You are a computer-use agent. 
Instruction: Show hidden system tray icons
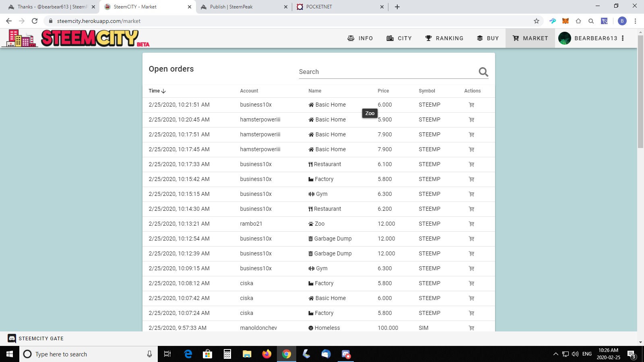click(555, 354)
